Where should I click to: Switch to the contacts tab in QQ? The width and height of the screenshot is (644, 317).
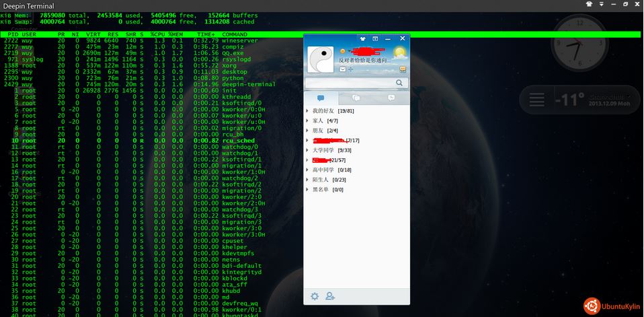pos(321,98)
